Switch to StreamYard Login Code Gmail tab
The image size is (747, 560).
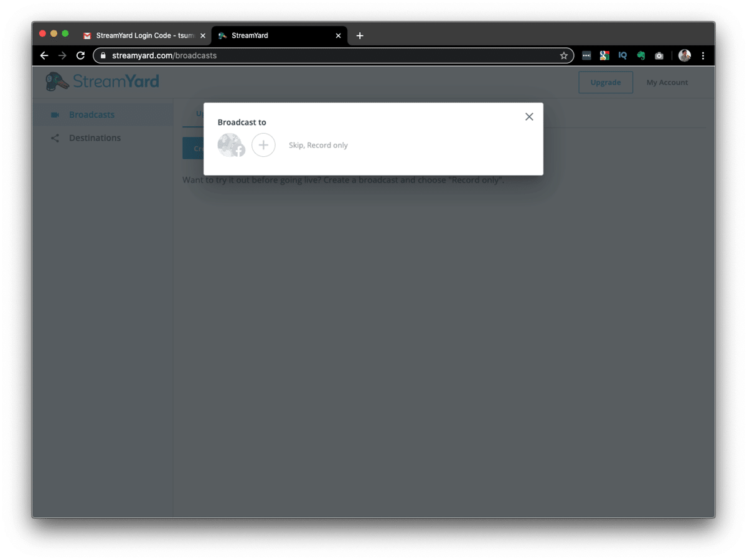143,35
